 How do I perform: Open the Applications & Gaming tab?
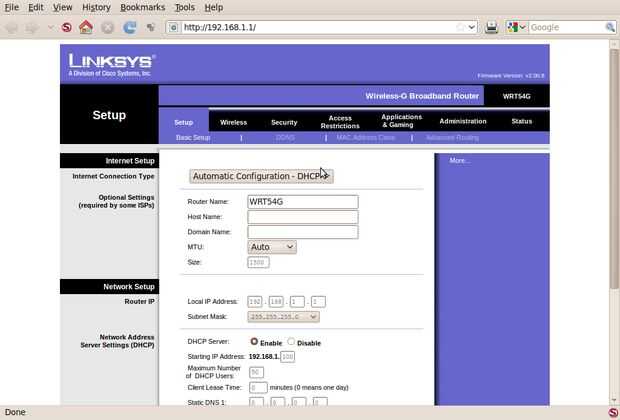coord(401,121)
